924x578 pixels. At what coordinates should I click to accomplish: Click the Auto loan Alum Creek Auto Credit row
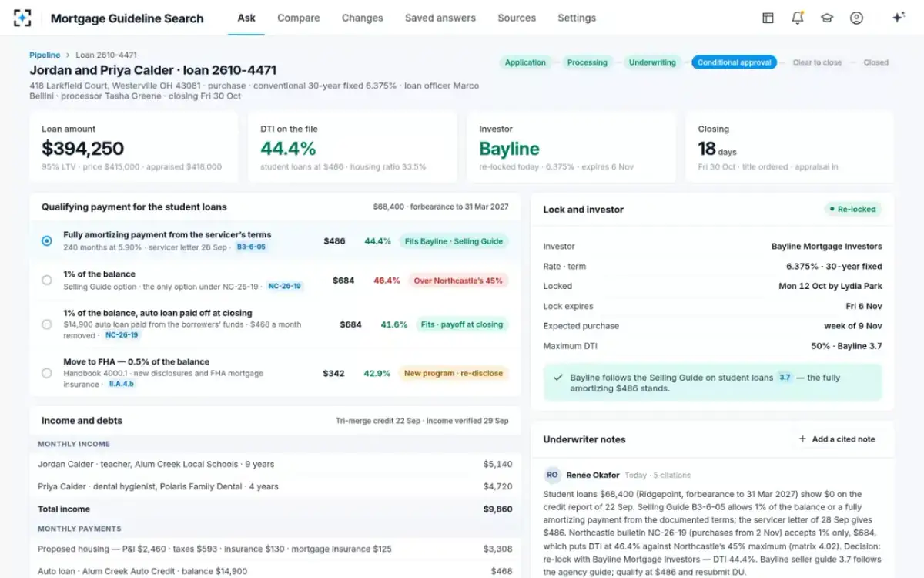click(x=275, y=571)
